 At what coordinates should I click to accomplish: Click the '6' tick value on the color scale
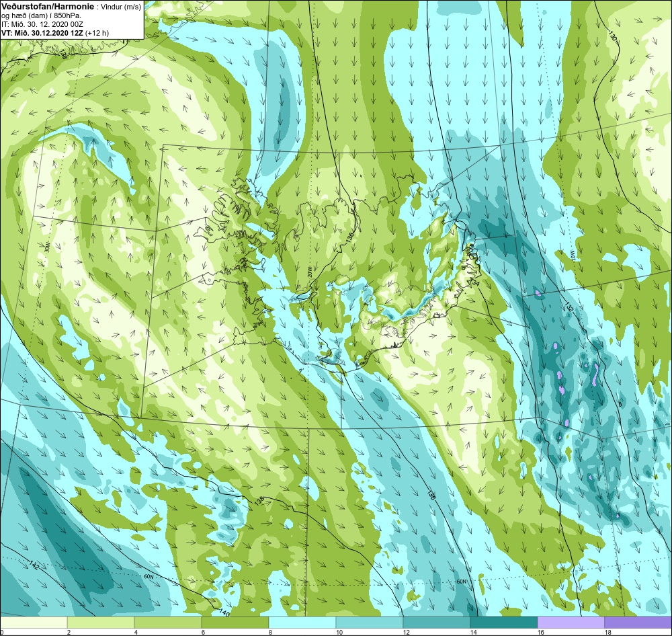pos(203,632)
